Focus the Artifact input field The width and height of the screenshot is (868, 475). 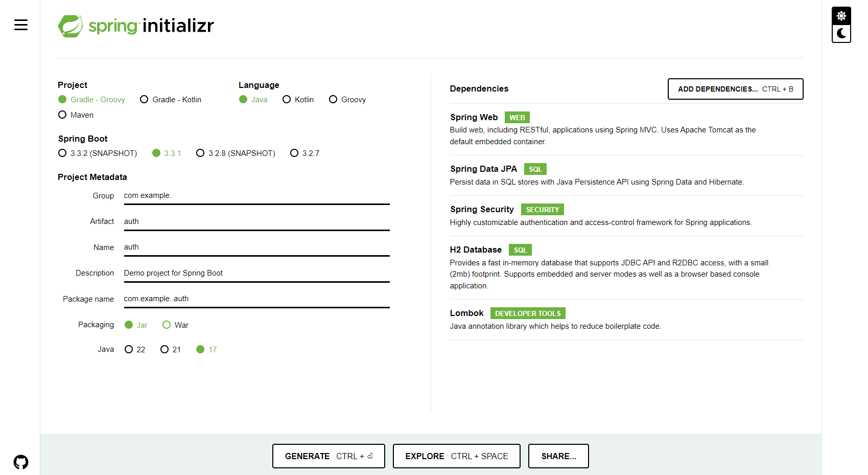pyautogui.click(x=256, y=221)
